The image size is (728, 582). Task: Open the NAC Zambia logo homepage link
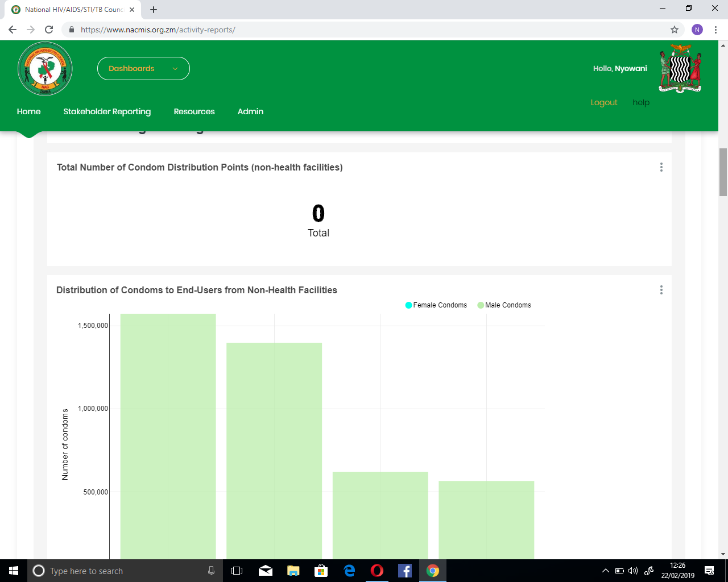[x=44, y=68]
